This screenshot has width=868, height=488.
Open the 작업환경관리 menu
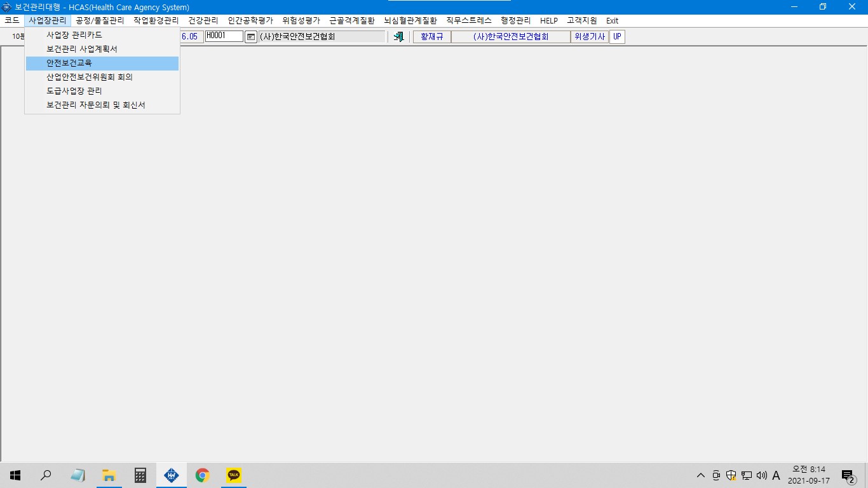pyautogui.click(x=156, y=20)
